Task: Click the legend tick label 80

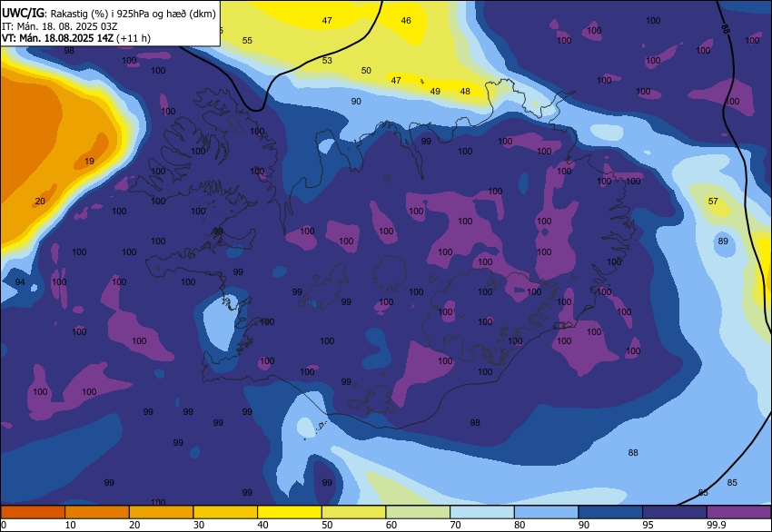Action: [520, 525]
